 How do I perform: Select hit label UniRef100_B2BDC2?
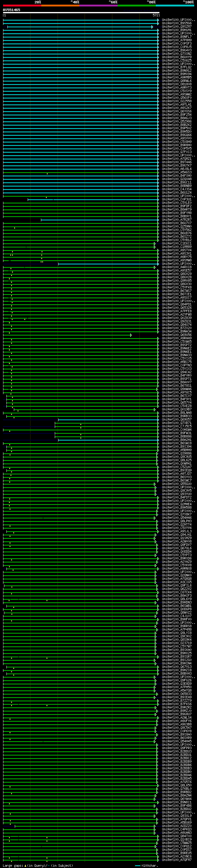177,758
